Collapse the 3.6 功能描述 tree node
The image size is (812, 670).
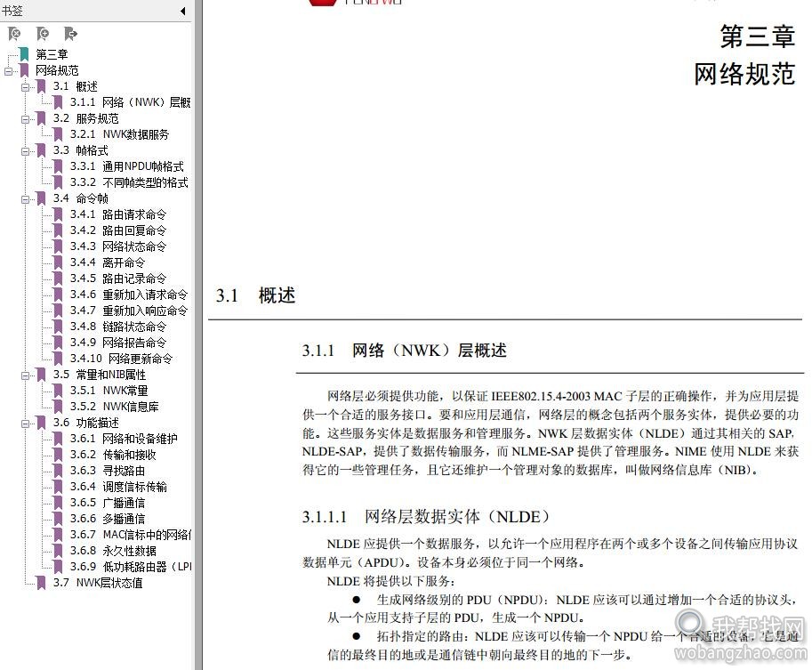tap(25, 424)
